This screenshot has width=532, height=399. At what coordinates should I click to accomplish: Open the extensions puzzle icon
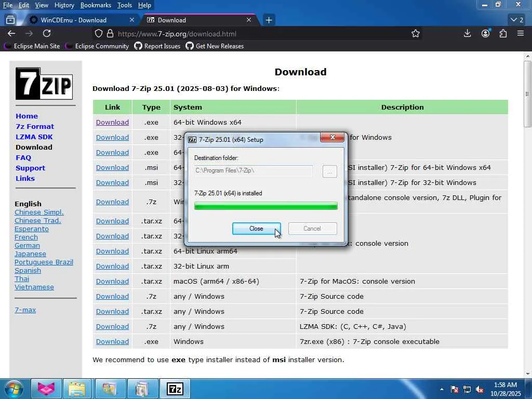point(503,33)
